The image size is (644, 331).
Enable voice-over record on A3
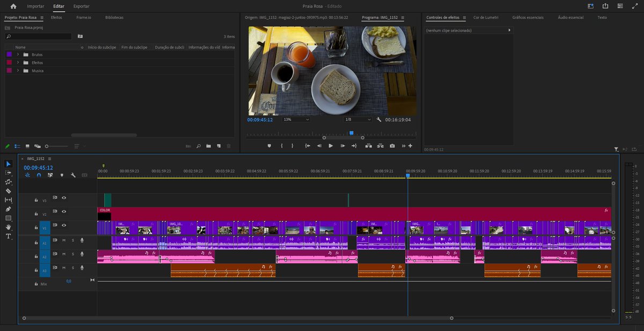(x=82, y=268)
